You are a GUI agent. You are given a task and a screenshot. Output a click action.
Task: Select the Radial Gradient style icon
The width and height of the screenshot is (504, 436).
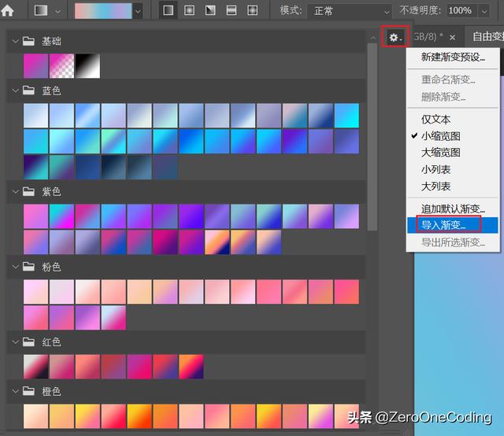pos(190,11)
